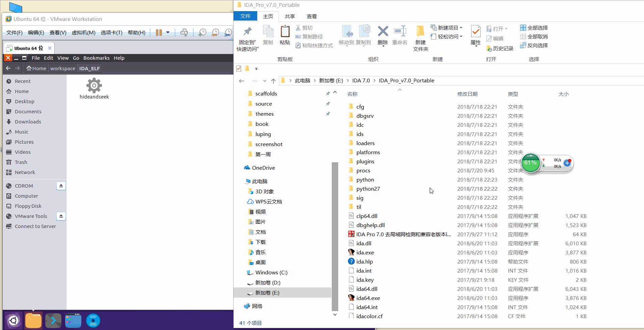644x330 pixels.
Task: Toggle the quick access toolbar checkbox
Action: coord(239,68)
